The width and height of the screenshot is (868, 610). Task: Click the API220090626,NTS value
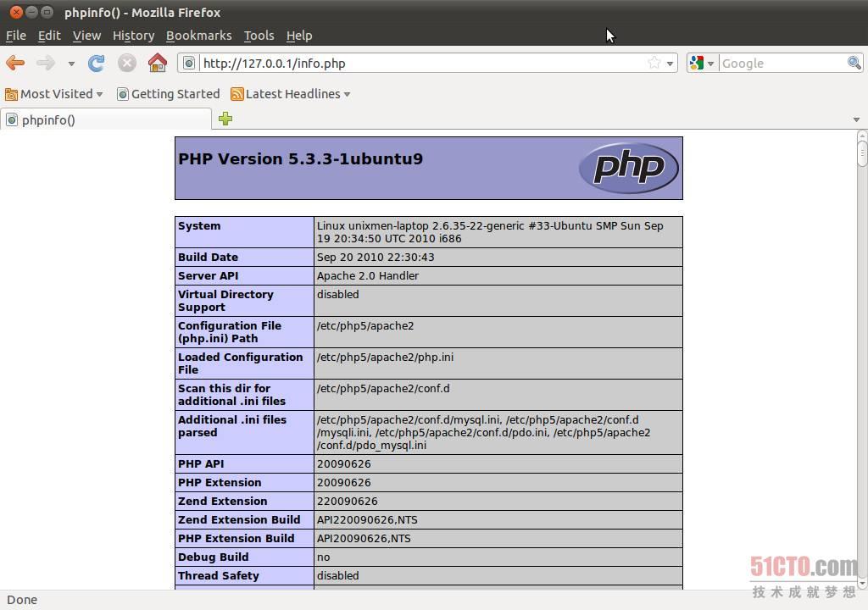pyautogui.click(x=367, y=520)
